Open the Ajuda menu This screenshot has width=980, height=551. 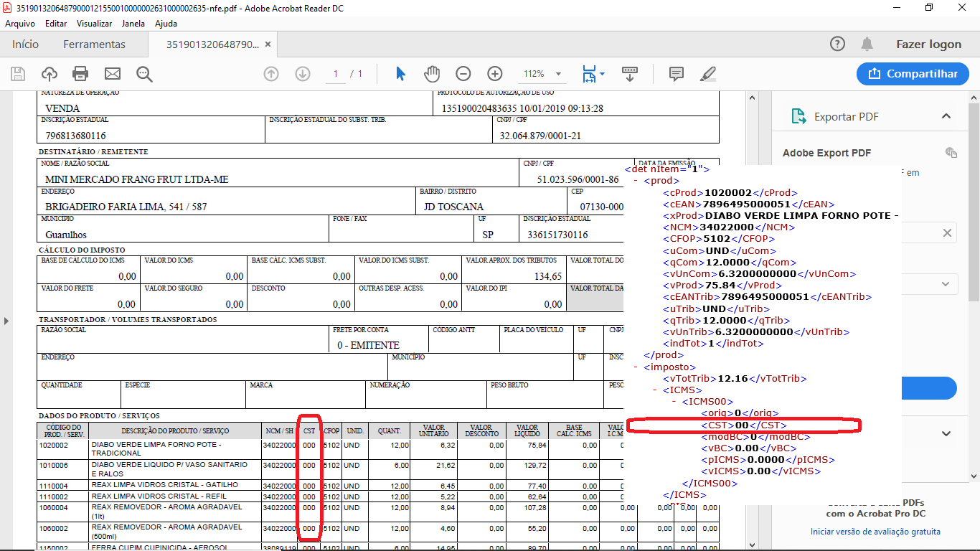166,23
